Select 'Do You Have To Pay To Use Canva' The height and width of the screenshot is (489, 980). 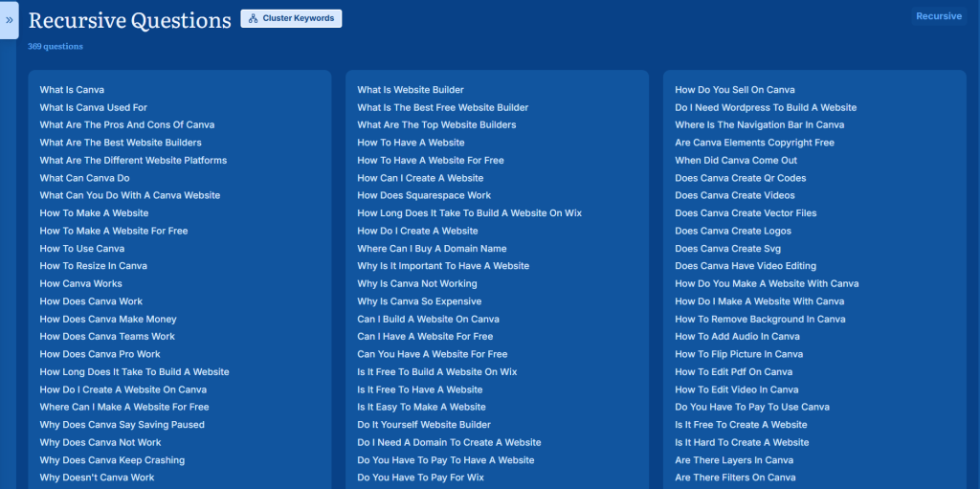(752, 407)
